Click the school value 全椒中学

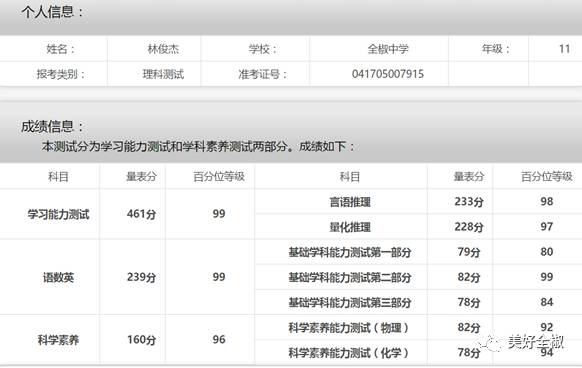(388, 49)
